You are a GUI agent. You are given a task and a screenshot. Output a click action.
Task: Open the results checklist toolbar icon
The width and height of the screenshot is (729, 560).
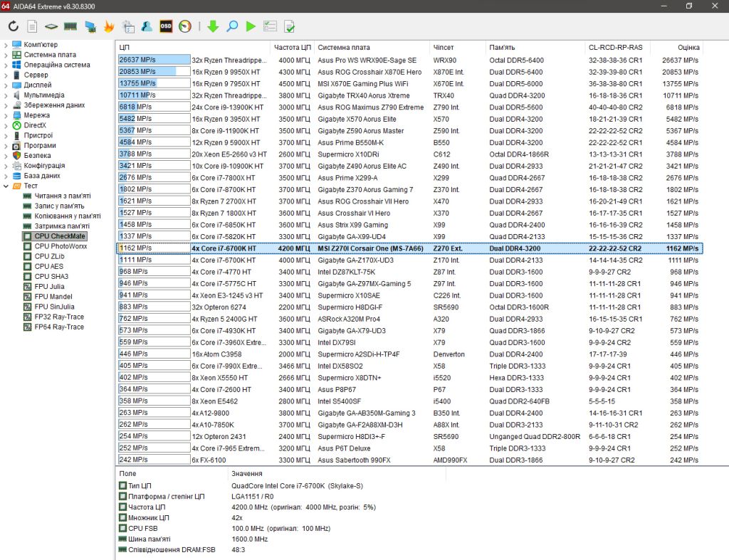tap(270, 26)
